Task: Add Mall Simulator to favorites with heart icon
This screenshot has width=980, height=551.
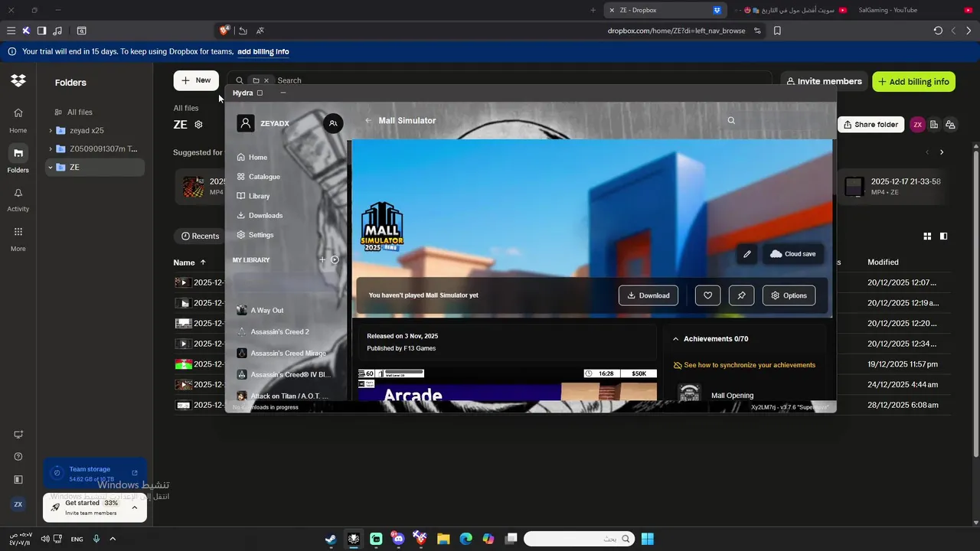Action: pos(707,295)
